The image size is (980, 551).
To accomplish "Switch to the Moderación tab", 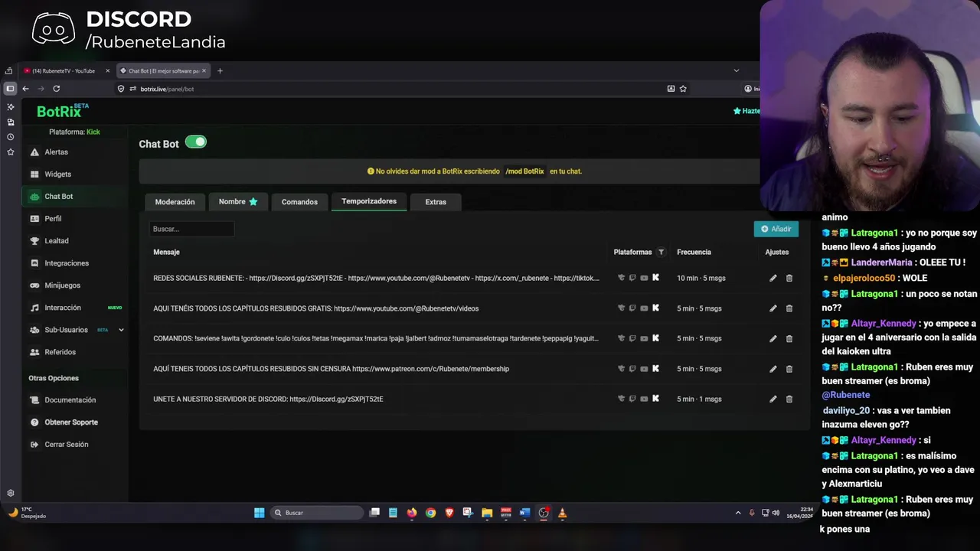I will pyautogui.click(x=175, y=202).
